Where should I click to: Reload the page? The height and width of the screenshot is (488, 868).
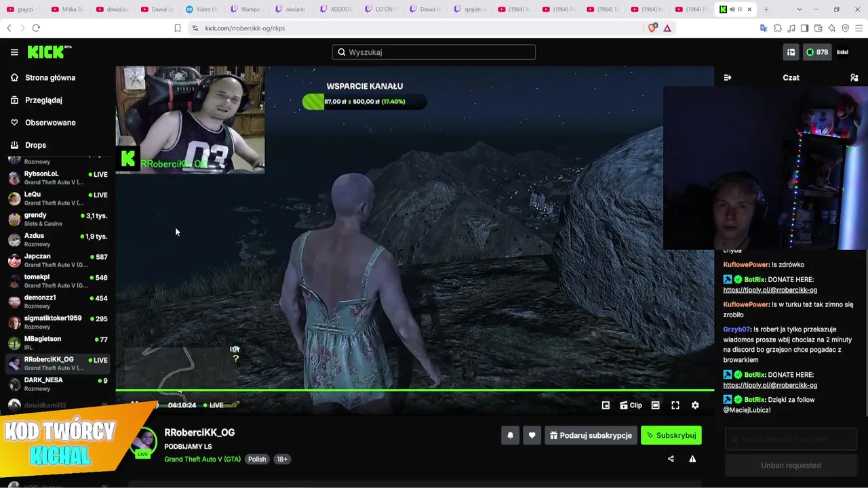(36, 28)
